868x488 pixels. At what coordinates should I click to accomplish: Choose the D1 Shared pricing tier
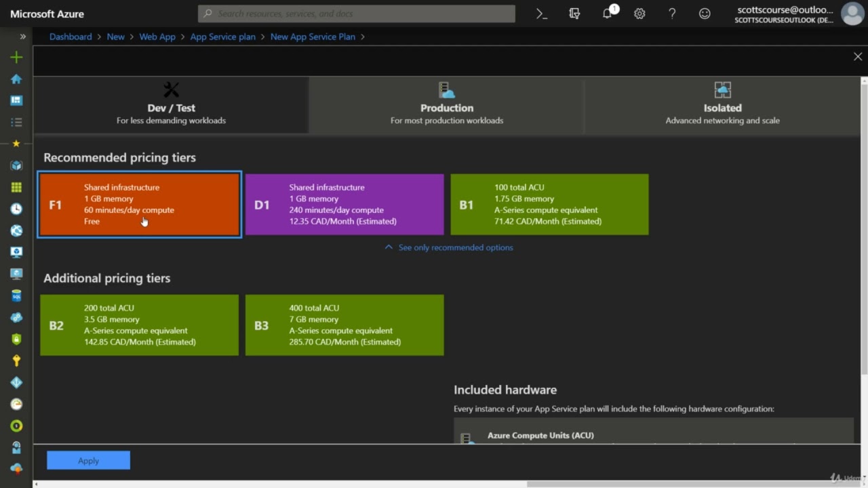coord(344,205)
